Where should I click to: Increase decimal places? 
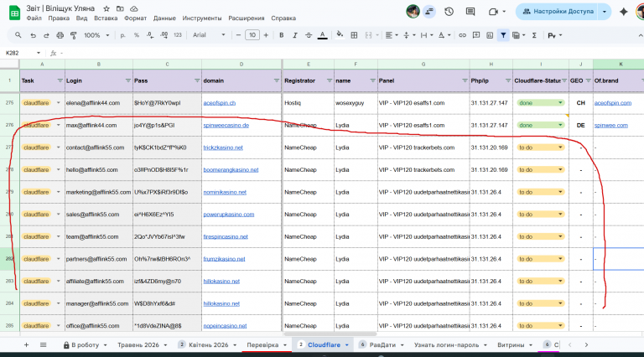pyautogui.click(x=164, y=35)
